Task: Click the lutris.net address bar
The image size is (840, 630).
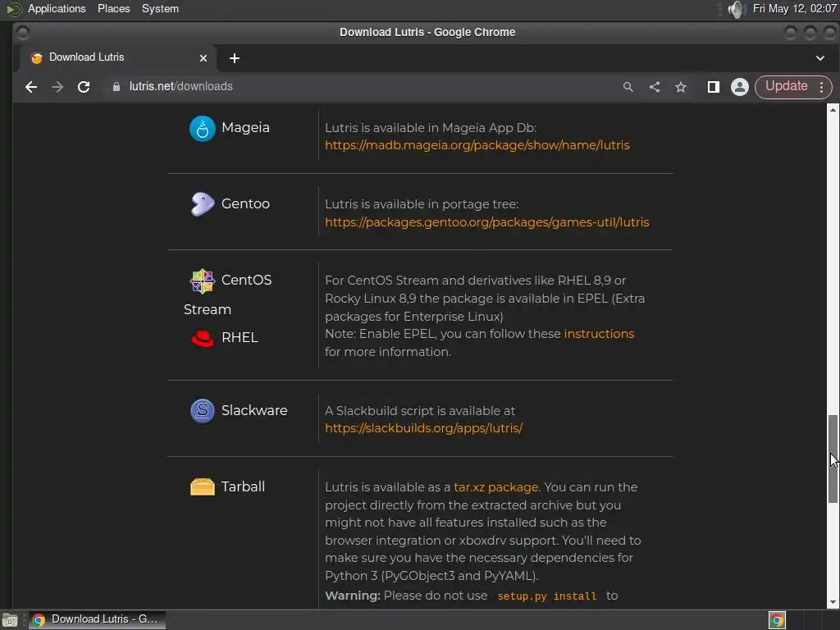Action: pos(328,87)
